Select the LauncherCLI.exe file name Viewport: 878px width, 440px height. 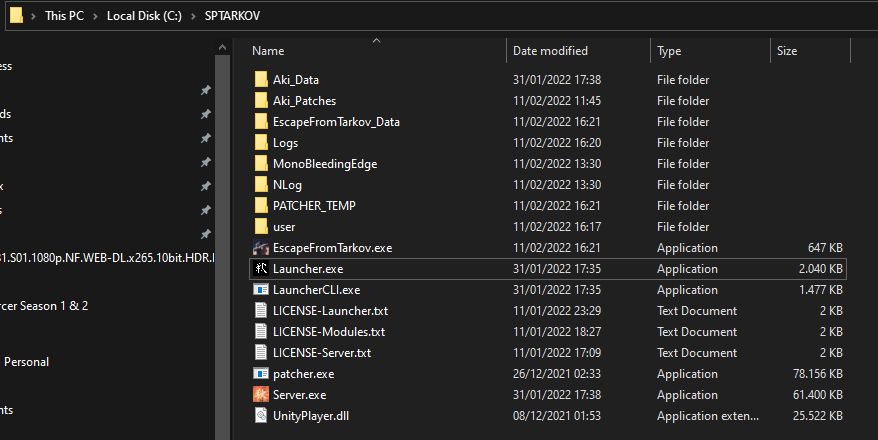(316, 289)
